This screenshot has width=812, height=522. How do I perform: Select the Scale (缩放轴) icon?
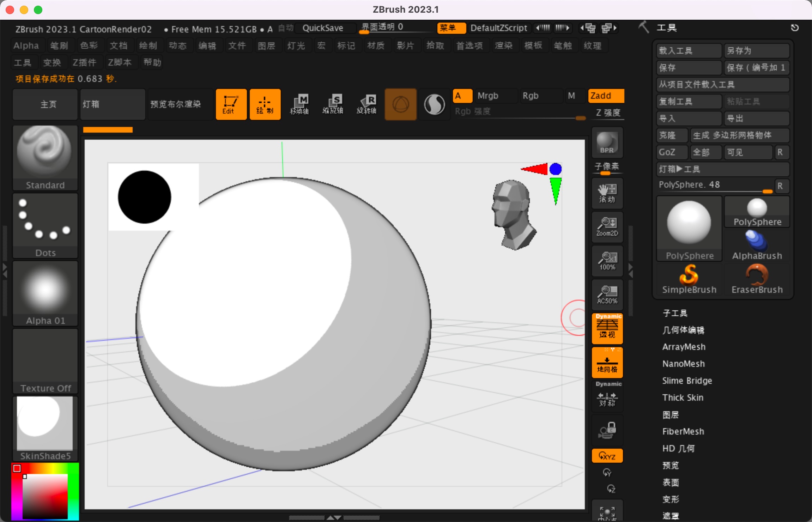pyautogui.click(x=333, y=104)
